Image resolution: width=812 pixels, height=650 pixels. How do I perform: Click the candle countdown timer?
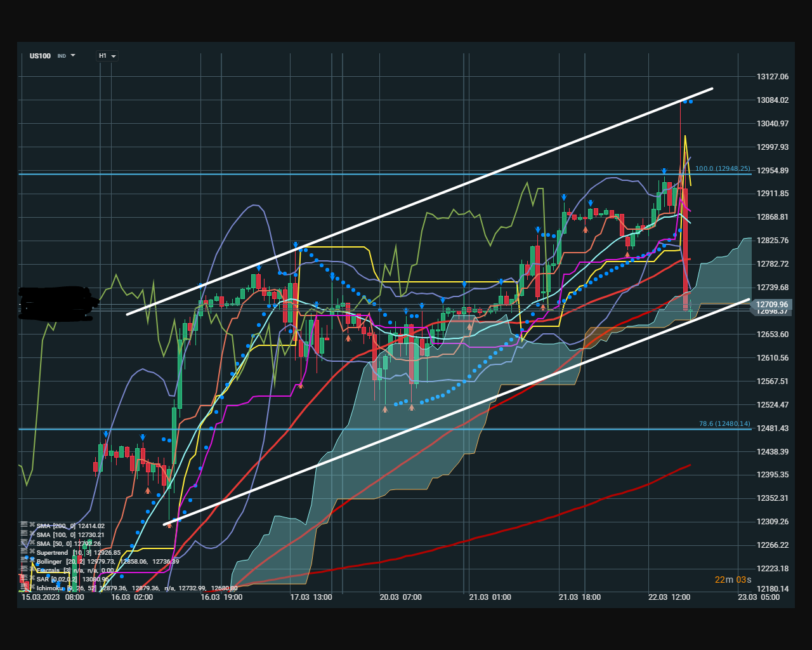[733, 580]
